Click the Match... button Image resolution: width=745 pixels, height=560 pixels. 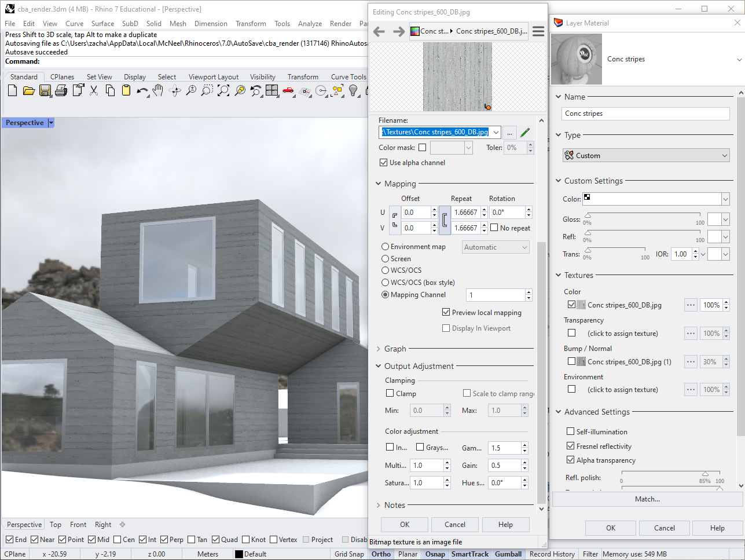pos(647,499)
